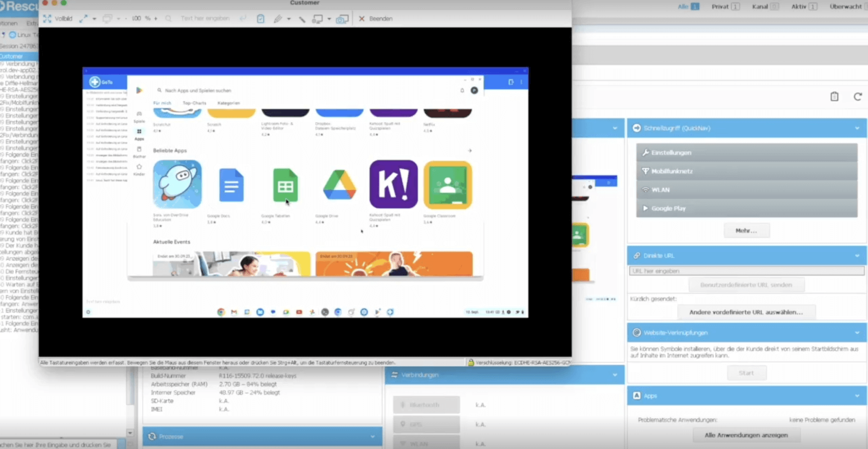This screenshot has height=449, width=868.
Task: Switch to the Kategorien tab
Action: coord(229,103)
